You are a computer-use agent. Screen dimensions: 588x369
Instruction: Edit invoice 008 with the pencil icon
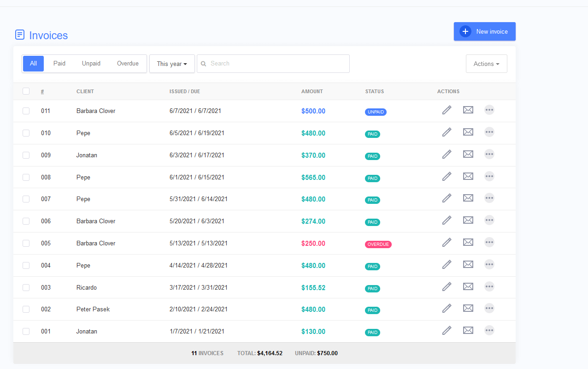coord(447,176)
